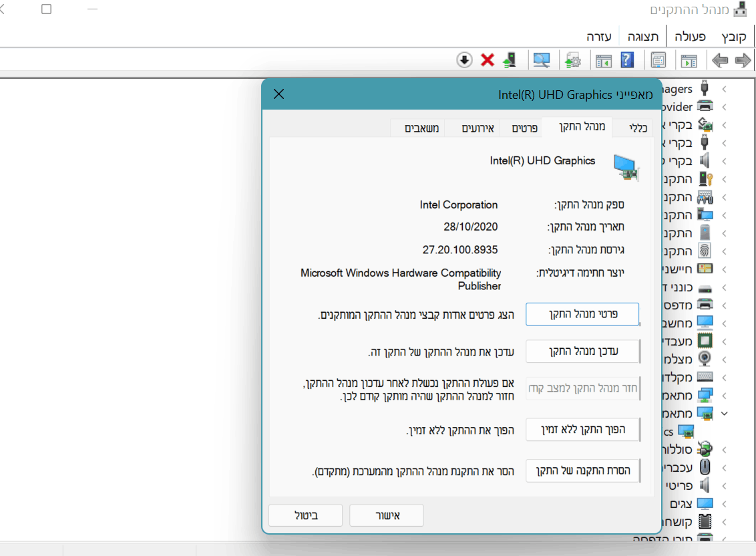Viewport: 756px width, 556px height.
Task: Expand the keyboards (מקלדות) tree node
Action: 724,378
